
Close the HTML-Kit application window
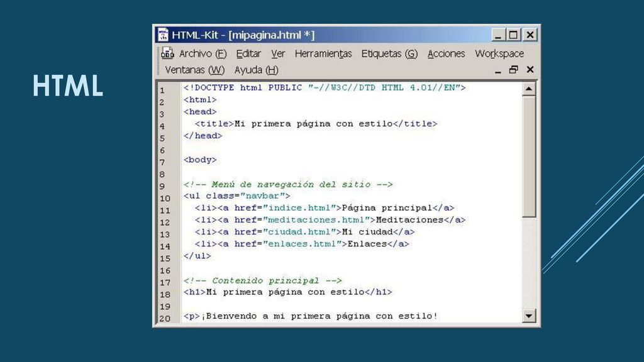[x=530, y=35]
